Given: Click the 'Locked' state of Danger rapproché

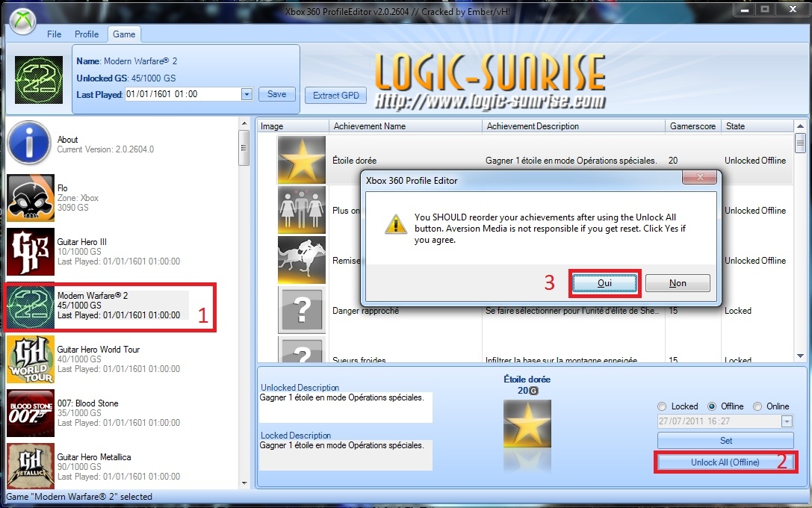Looking at the screenshot, I should pyautogui.click(x=738, y=311).
